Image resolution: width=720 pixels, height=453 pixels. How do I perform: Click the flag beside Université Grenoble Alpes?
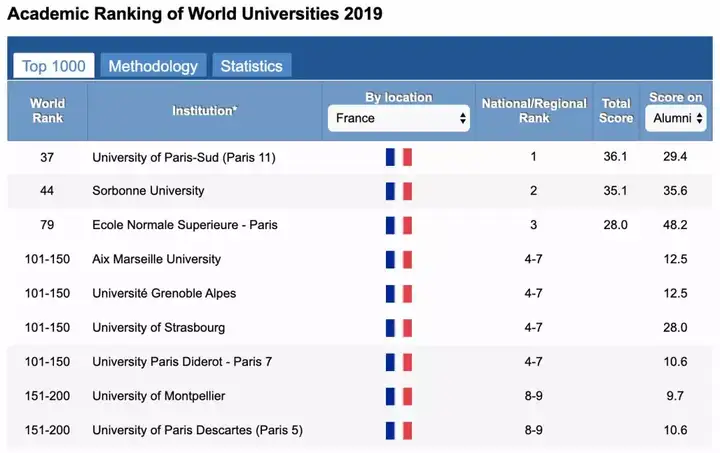tap(398, 293)
